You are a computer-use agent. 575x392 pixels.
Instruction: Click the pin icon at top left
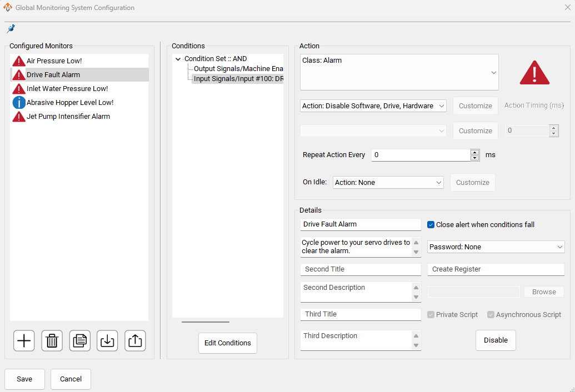click(11, 28)
